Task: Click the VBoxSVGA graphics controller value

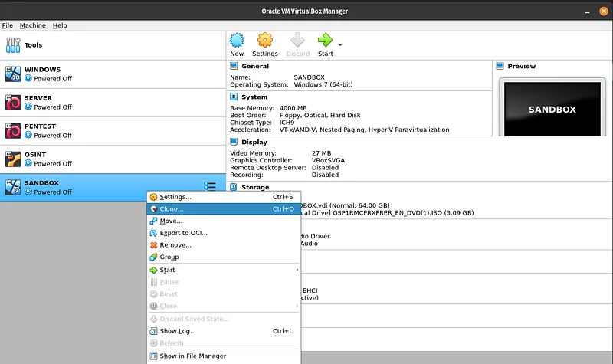Action: (328, 160)
